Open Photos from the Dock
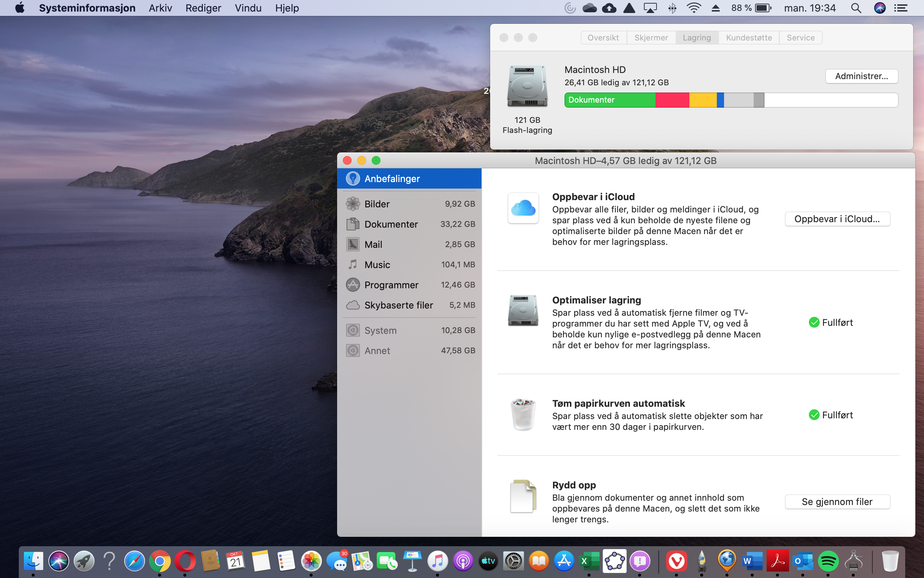The width and height of the screenshot is (924, 578). (x=311, y=561)
